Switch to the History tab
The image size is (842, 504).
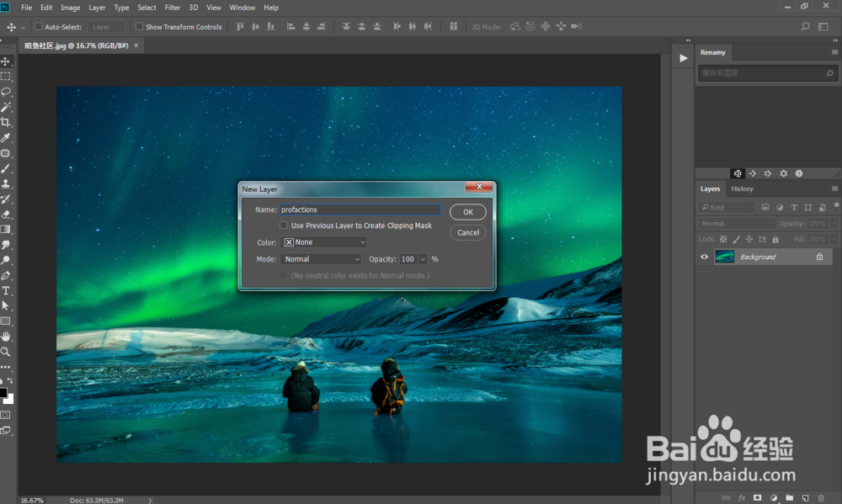(x=742, y=189)
